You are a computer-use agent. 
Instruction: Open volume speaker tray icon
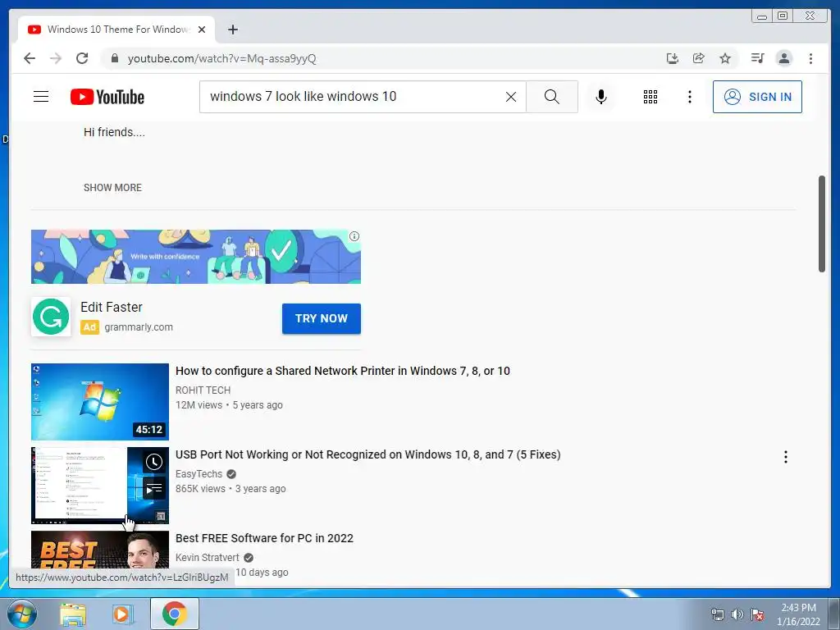(737, 614)
